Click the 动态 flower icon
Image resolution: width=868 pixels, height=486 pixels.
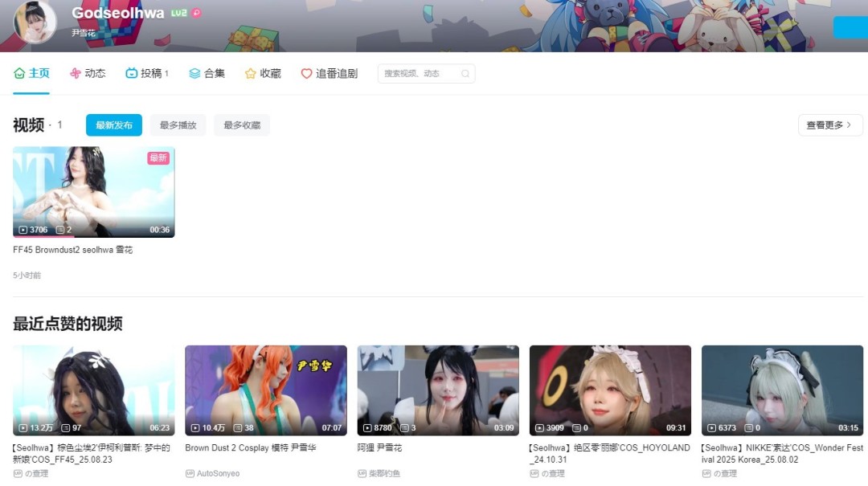pyautogui.click(x=75, y=73)
